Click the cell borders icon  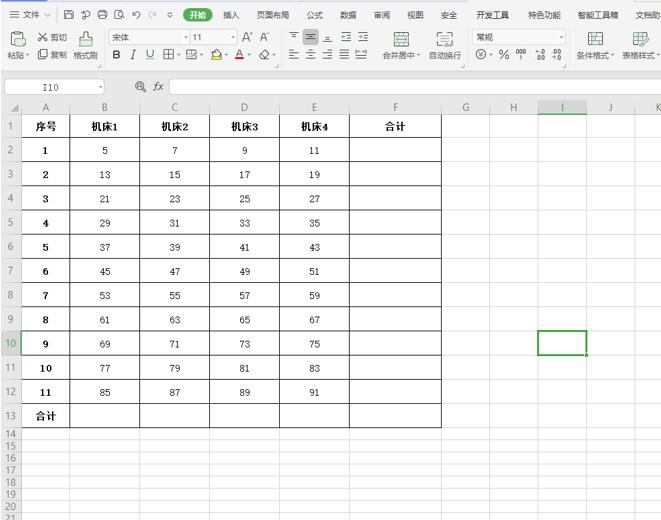click(168, 54)
